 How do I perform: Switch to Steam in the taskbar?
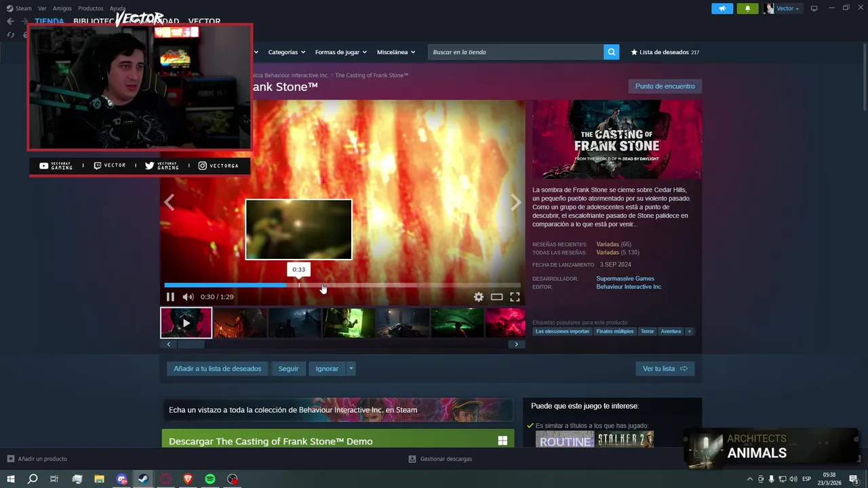pyautogui.click(x=143, y=479)
